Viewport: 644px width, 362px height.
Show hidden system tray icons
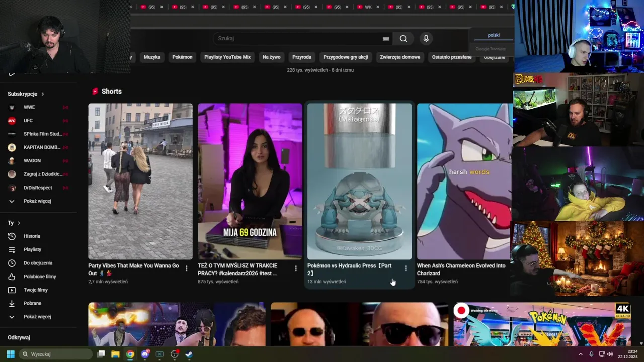pyautogui.click(x=580, y=354)
